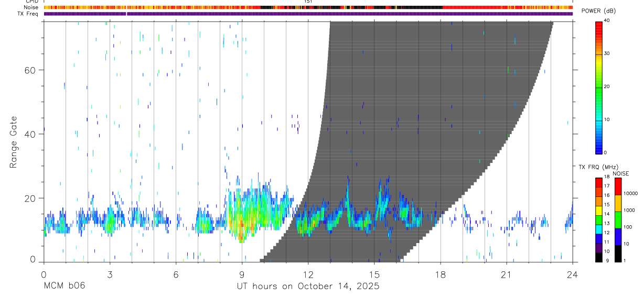
Task: Click the 10000 label on the noise scale
Action: click(x=631, y=193)
